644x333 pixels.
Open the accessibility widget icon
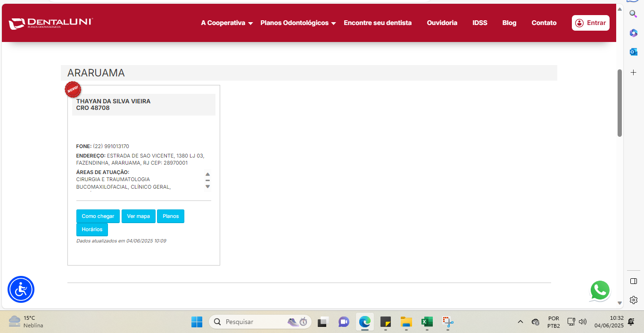[x=21, y=289]
